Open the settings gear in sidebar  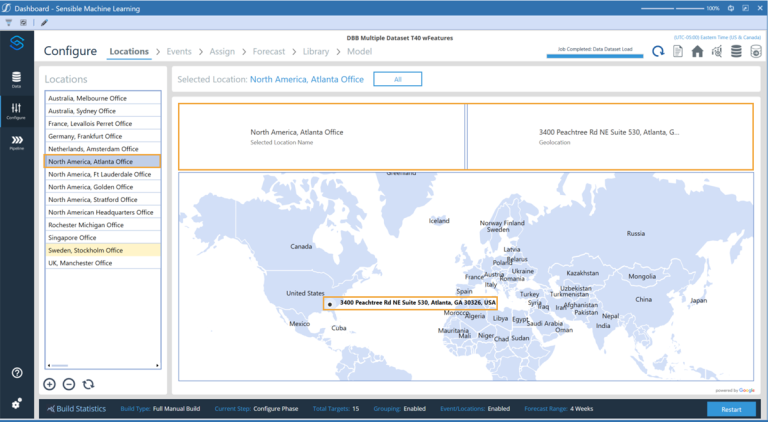17,403
